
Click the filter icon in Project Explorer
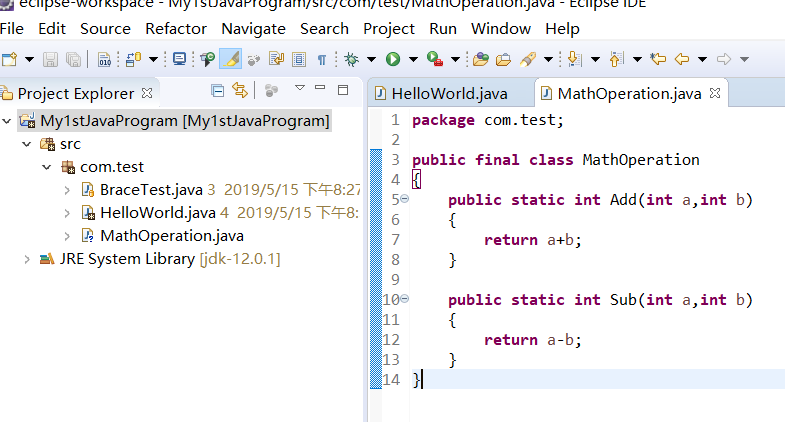pos(271,91)
